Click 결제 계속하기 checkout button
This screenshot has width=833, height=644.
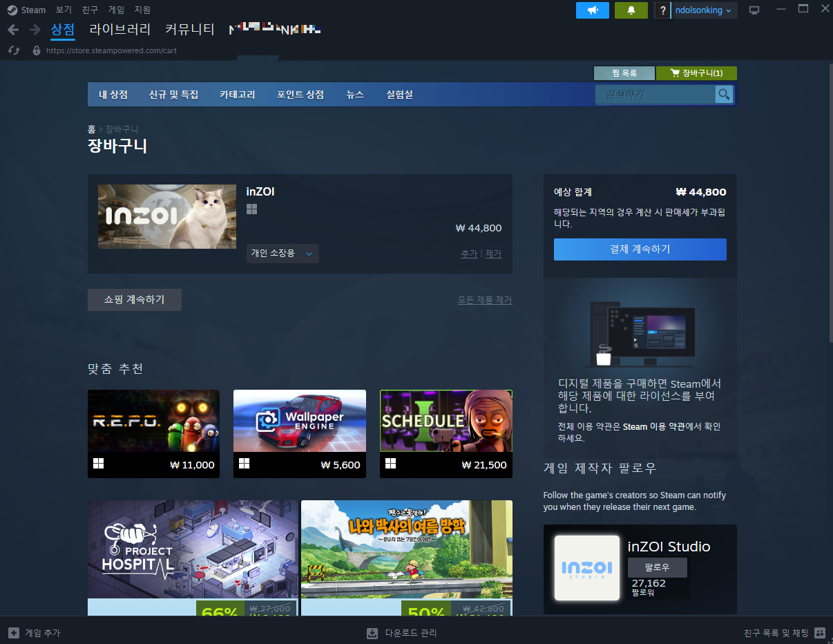coord(640,249)
